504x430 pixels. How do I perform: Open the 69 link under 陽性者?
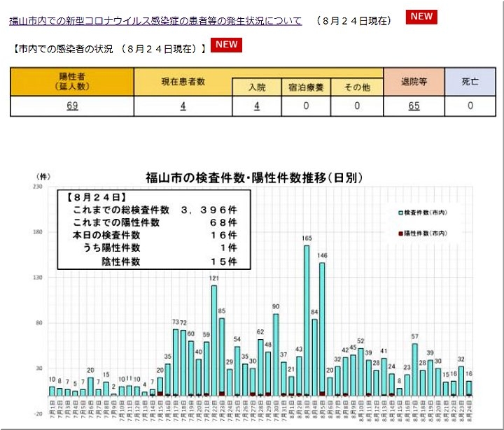pyautogui.click(x=71, y=106)
